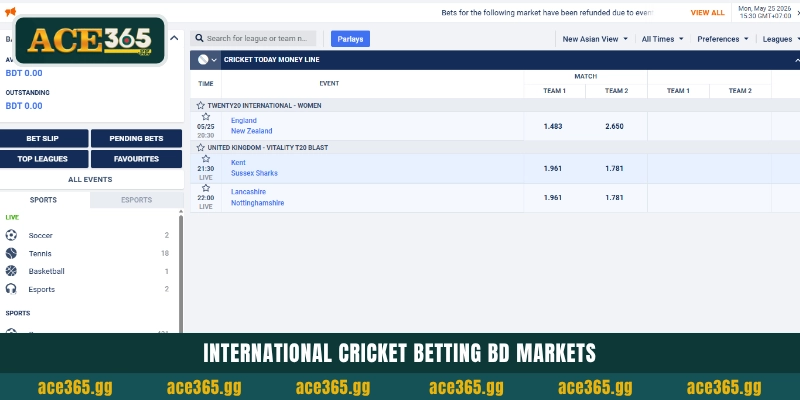Click the announcement megaphone icon

(10, 12)
